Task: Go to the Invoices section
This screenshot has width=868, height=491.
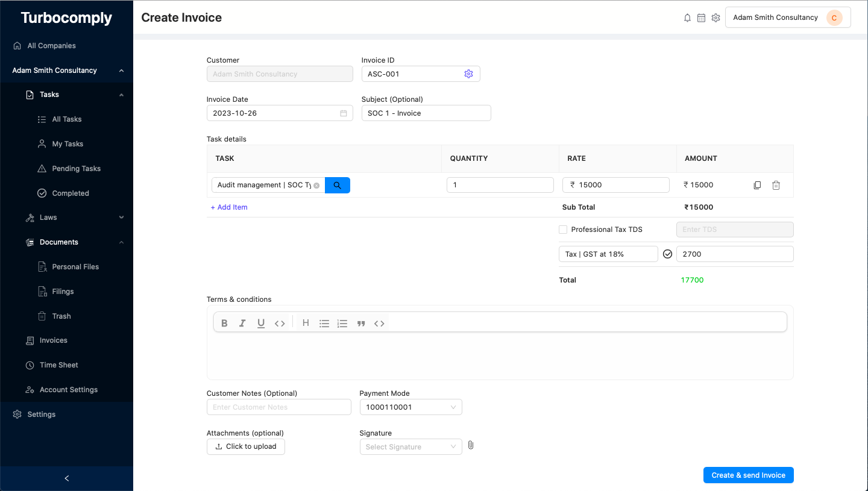Action: [x=53, y=340]
